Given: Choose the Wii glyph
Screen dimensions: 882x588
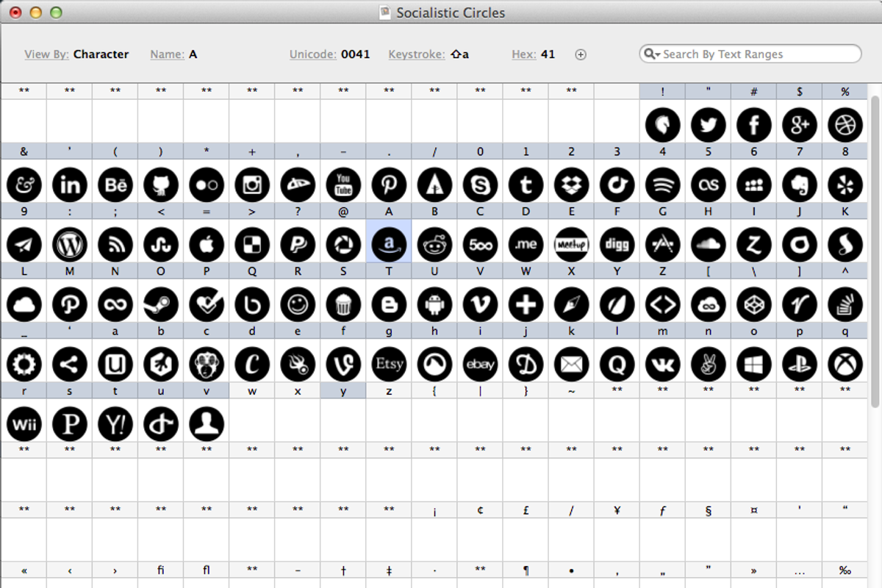Looking at the screenshot, I should tap(24, 423).
